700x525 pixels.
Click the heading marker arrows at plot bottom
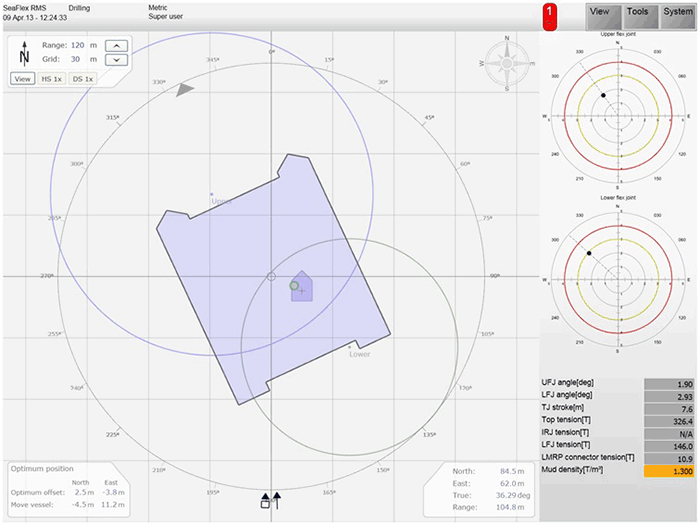[x=271, y=501]
